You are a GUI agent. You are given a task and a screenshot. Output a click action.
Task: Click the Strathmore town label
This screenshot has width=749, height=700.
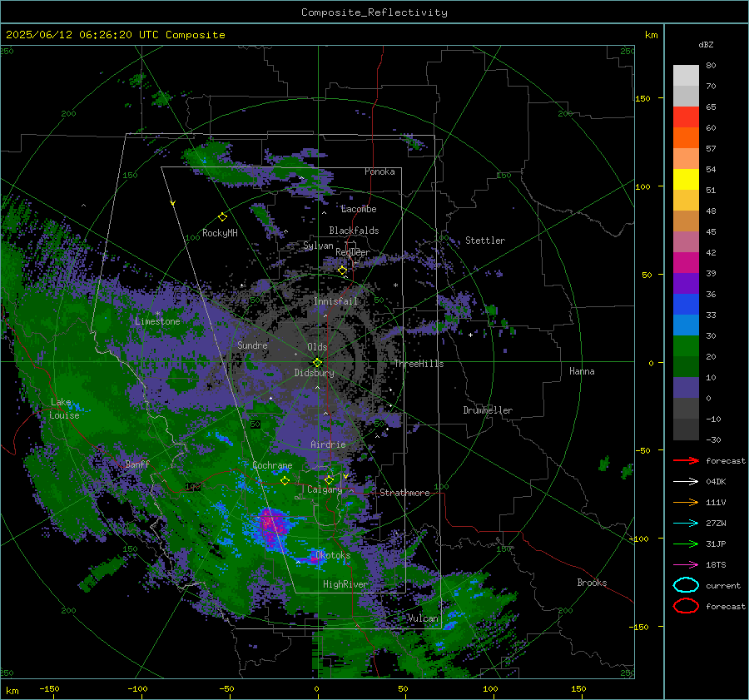405,493
